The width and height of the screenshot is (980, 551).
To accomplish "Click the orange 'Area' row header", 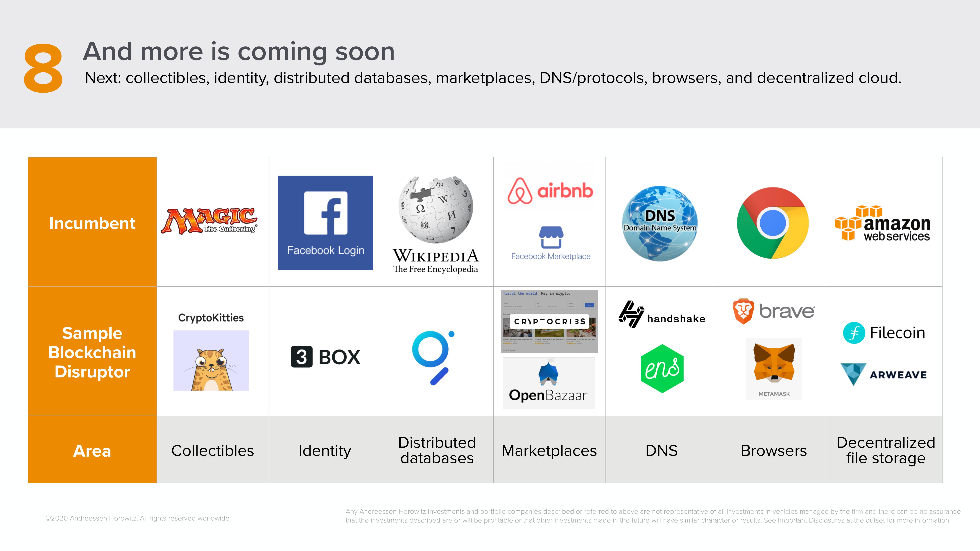I will click(x=92, y=449).
